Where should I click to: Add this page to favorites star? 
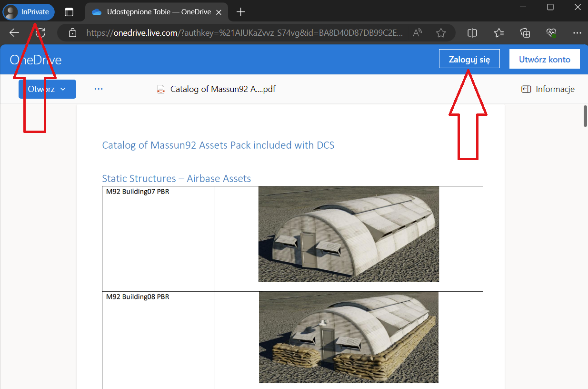[441, 32]
